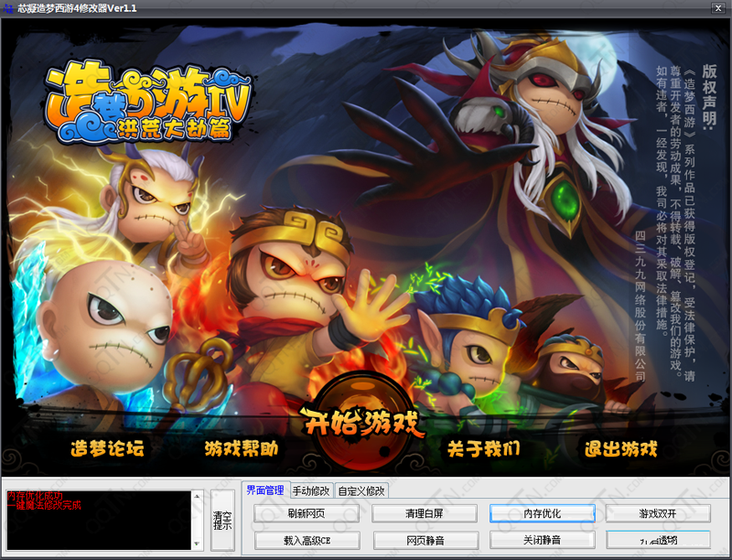732x560 pixels.
Task: Select 关于我们 about us
Action: 483,448
